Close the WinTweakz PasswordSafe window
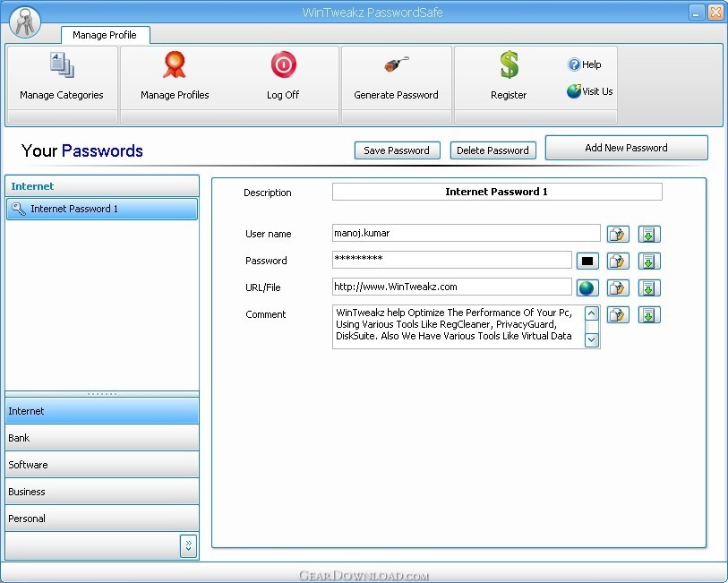This screenshot has width=728, height=583. pyautogui.click(x=715, y=13)
